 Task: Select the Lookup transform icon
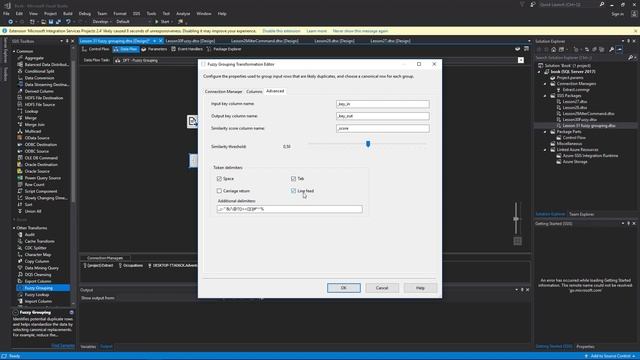20,111
